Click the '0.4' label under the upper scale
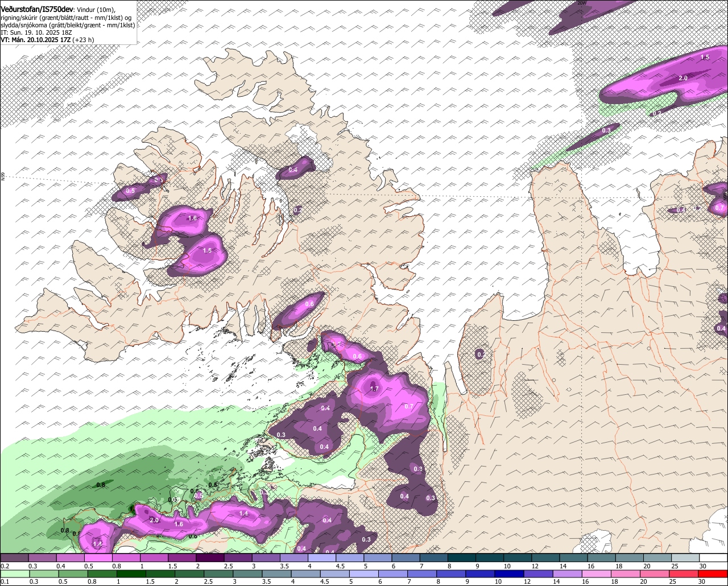728x586 pixels. 60,566
